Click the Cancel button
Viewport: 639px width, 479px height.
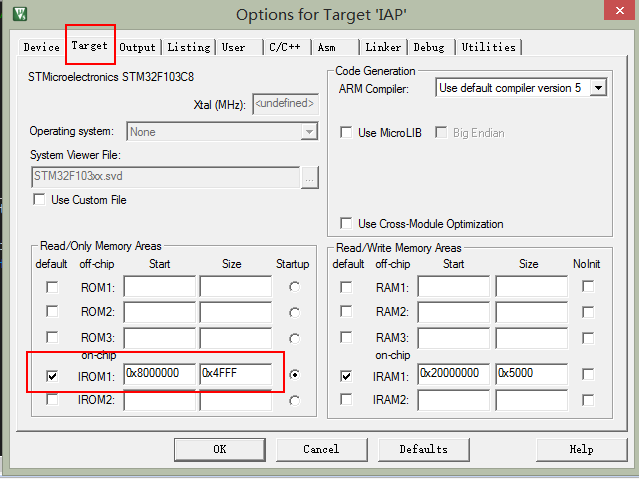(322, 449)
